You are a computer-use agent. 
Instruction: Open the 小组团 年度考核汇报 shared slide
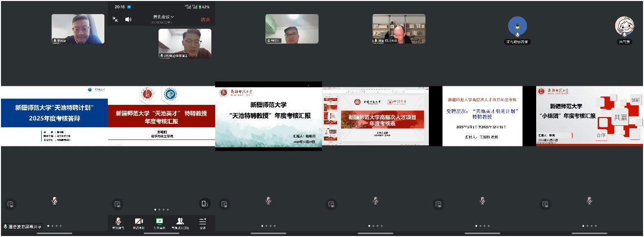coord(589,116)
